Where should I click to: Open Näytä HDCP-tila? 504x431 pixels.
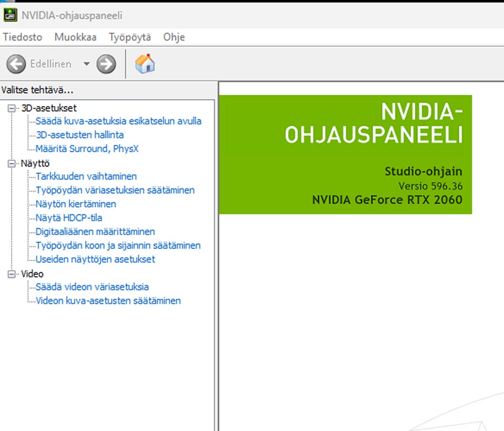click(69, 218)
